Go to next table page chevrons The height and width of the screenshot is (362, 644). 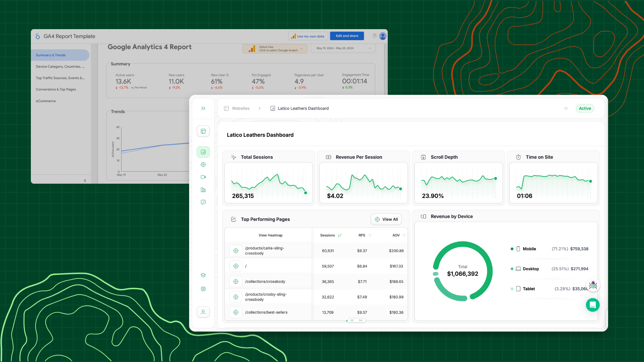pyautogui.click(x=361, y=320)
